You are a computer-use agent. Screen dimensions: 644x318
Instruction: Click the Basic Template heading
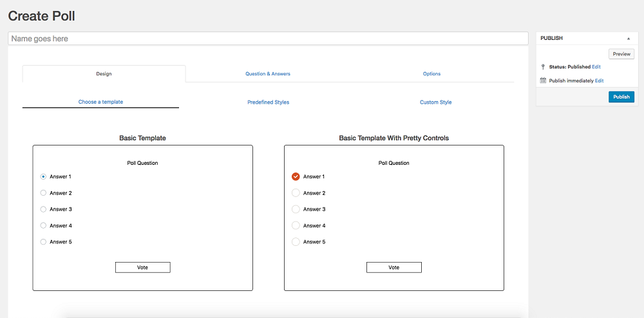coord(142,138)
